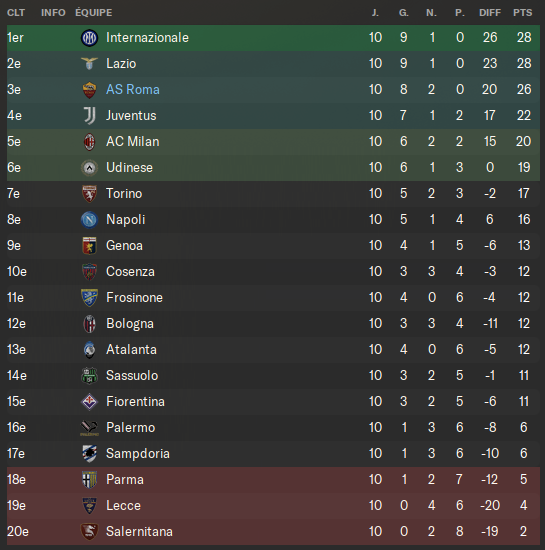
Task: Click the Internazionale club crest icon
Action: 89,38
